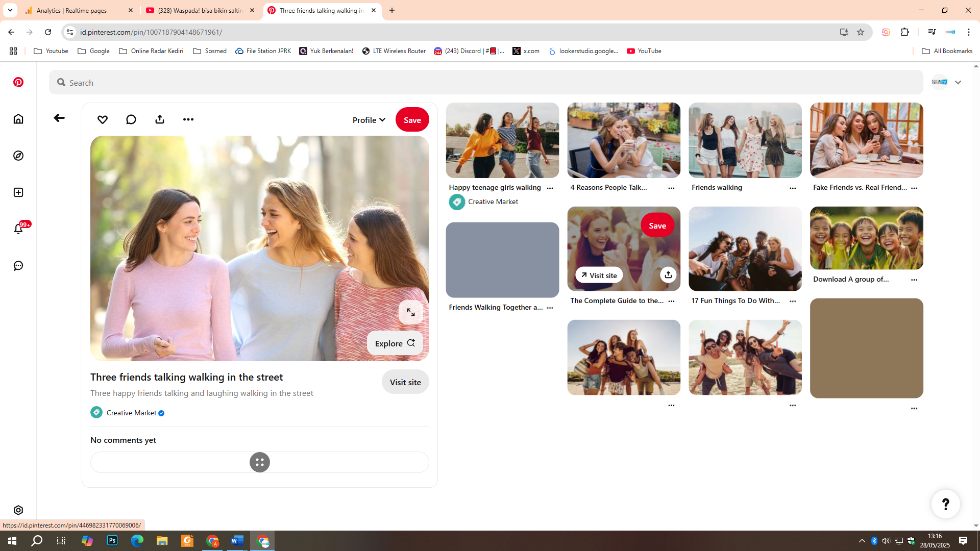Click the add comment input box

260,462
